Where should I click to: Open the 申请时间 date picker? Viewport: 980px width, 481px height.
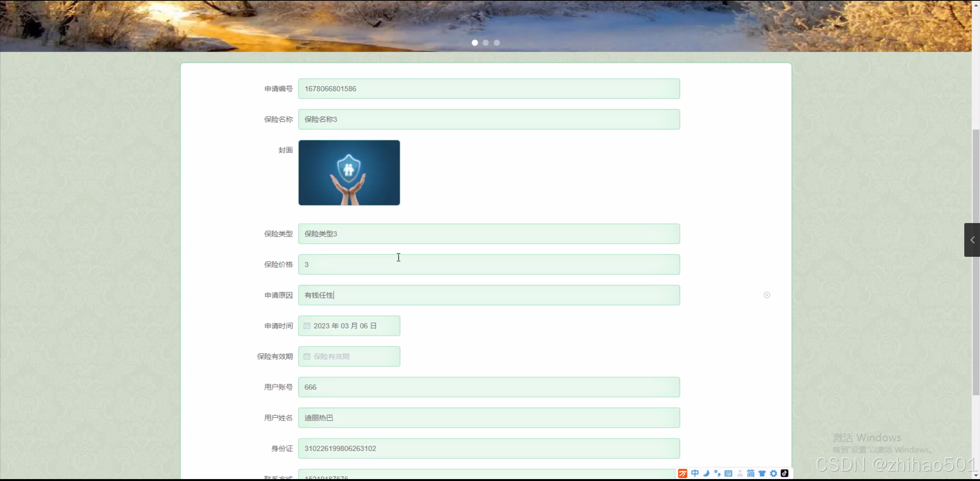click(x=348, y=325)
